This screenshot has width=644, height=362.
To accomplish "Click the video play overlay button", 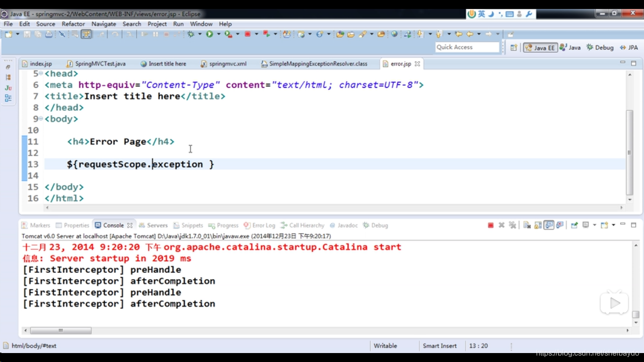I will coord(614,303).
